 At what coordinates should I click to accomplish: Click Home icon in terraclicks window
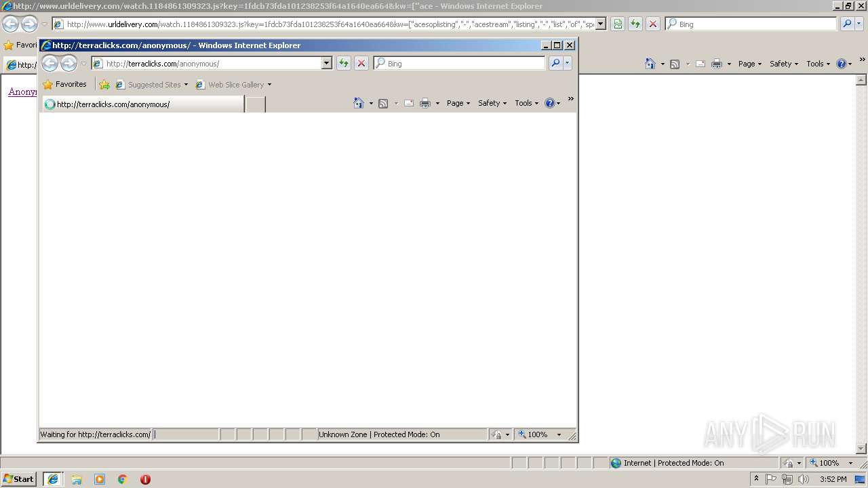point(359,103)
